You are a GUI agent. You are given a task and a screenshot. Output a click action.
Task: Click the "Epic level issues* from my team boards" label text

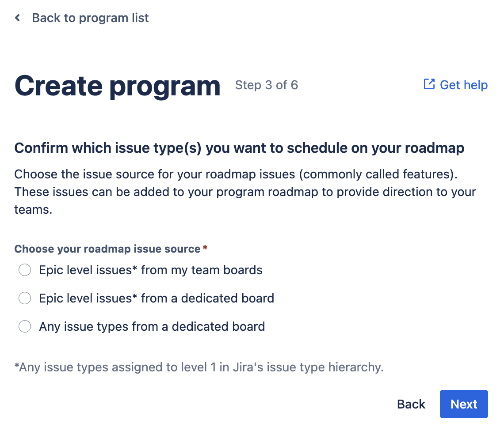tap(151, 270)
